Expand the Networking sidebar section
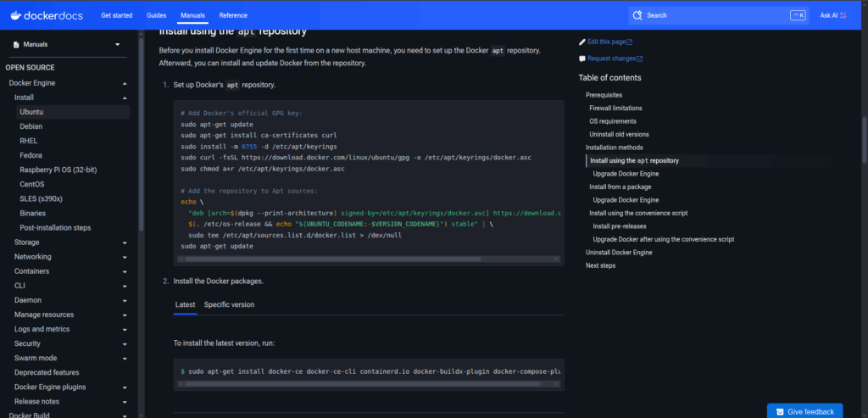868x418 pixels. click(x=125, y=257)
